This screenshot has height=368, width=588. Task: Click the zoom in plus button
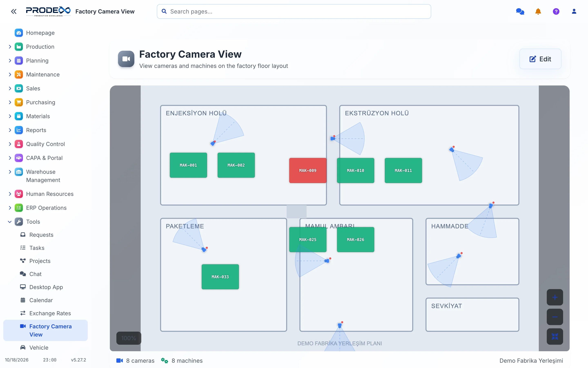(x=555, y=297)
